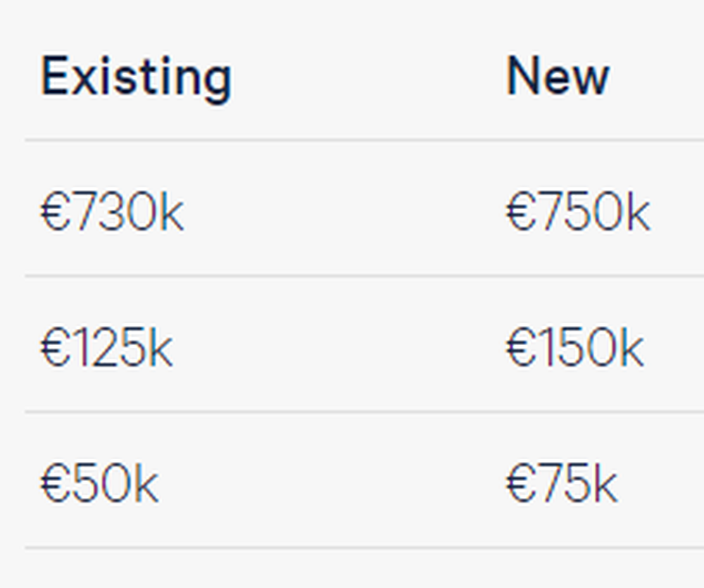Click the euro sign in €150k
Image resolution: width=704 pixels, height=588 pixels.
pyautogui.click(x=521, y=347)
